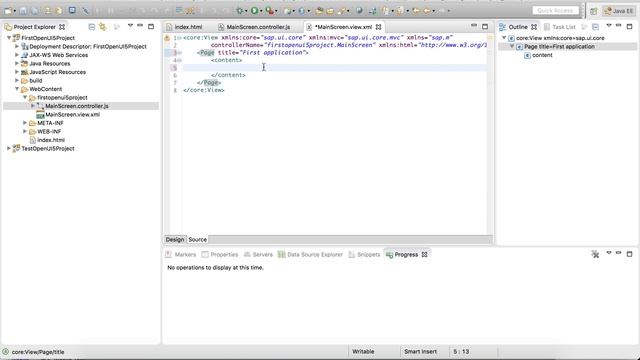Open the Outline view menu arrow
The height and width of the screenshot is (360, 640).
coord(609,26)
